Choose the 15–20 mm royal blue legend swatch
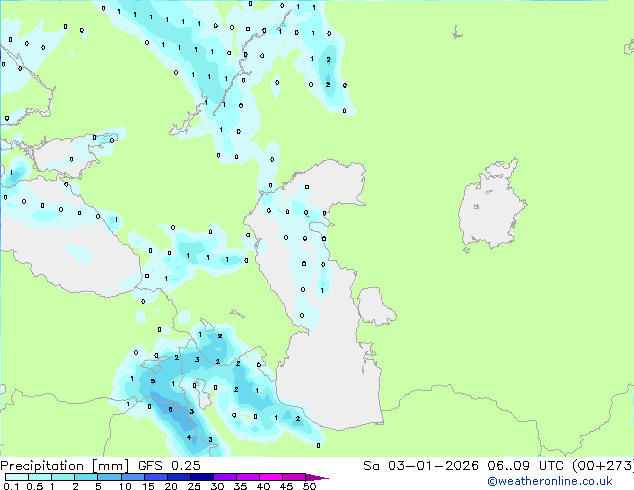 (155, 477)
